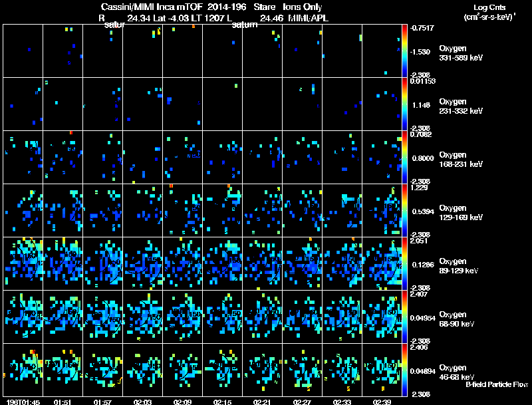Open the 331-589 keV panel at 01:51
Screen dimensions: 532x405
(x=63, y=51)
